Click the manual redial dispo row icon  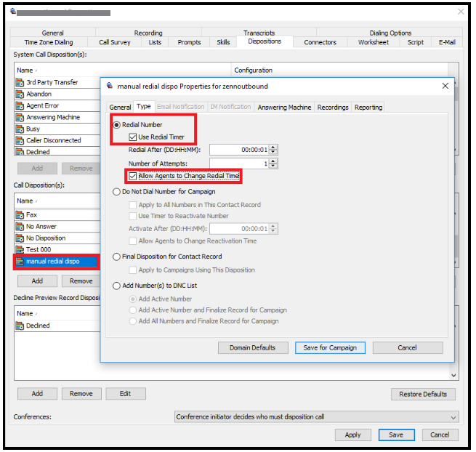click(20, 262)
